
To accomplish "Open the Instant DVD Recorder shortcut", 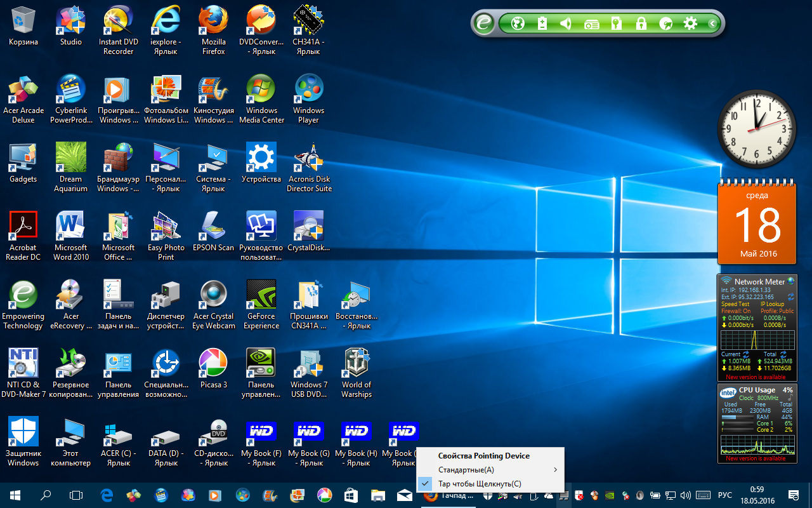I will click(x=119, y=30).
